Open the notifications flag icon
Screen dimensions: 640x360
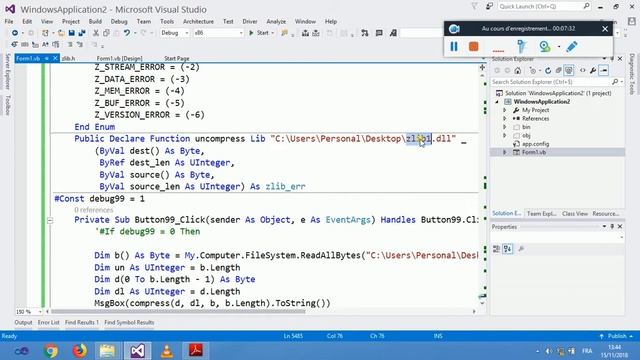pos(474,6)
